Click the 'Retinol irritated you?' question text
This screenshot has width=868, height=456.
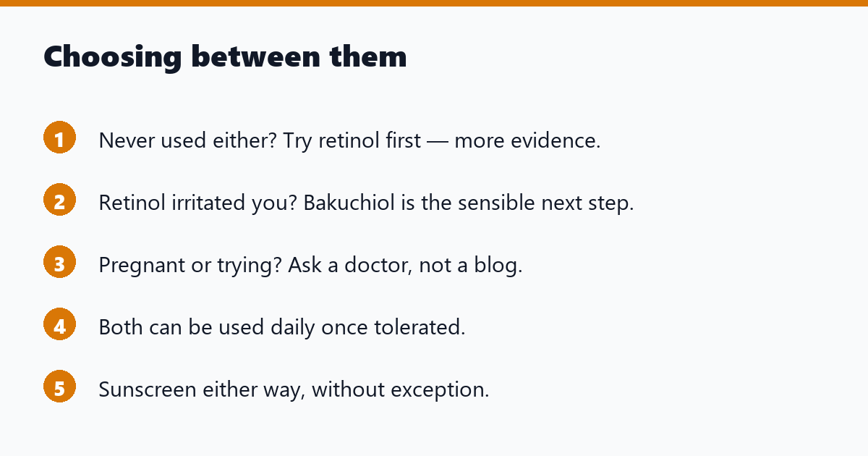click(198, 203)
